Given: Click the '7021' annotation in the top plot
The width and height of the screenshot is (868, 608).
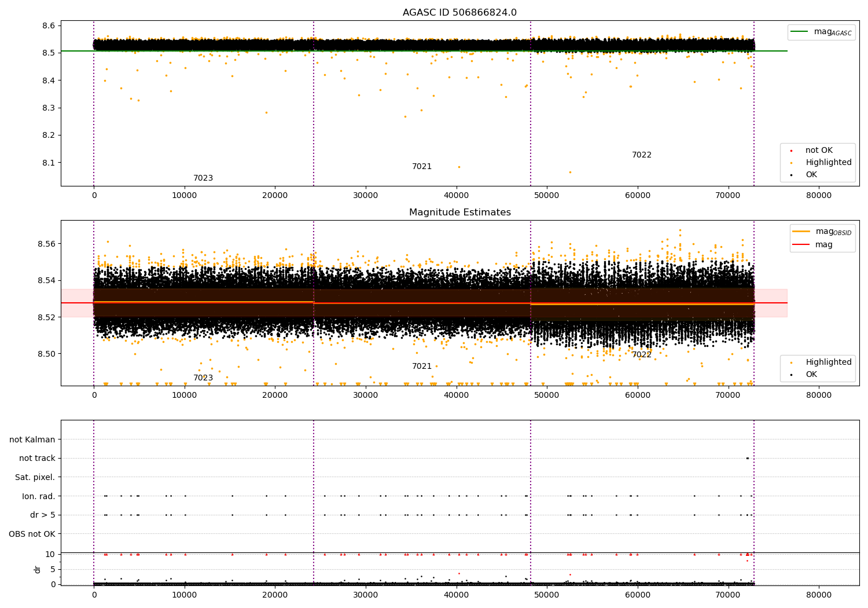Looking at the screenshot, I should 422,167.
